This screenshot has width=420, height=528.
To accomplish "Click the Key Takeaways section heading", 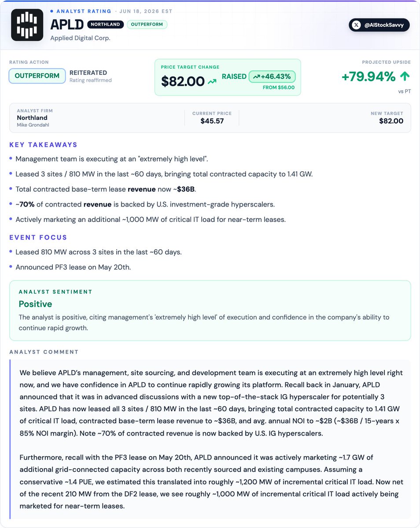I will [x=44, y=145].
